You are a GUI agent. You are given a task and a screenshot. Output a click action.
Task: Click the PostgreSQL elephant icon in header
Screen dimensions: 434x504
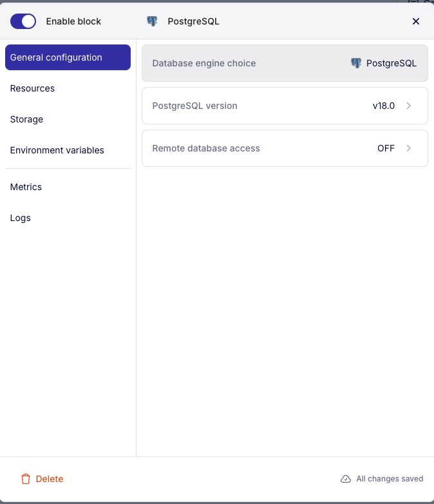pyautogui.click(x=152, y=21)
